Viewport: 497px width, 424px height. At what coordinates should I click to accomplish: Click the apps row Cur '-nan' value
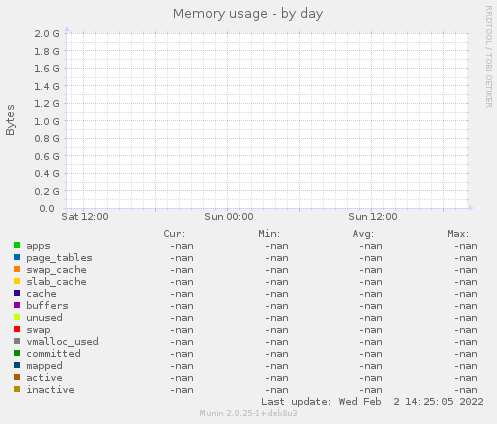[182, 246]
